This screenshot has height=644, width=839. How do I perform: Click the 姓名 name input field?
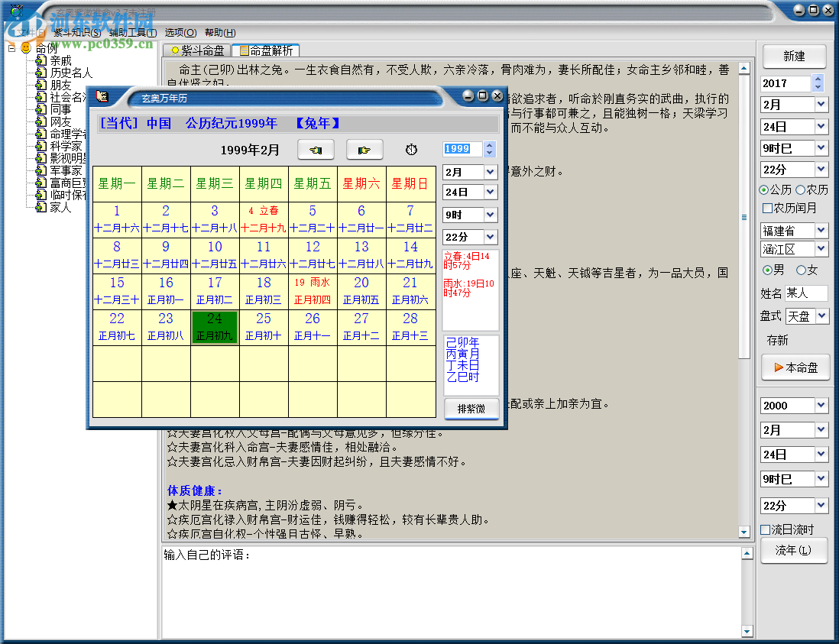pyautogui.click(x=807, y=293)
